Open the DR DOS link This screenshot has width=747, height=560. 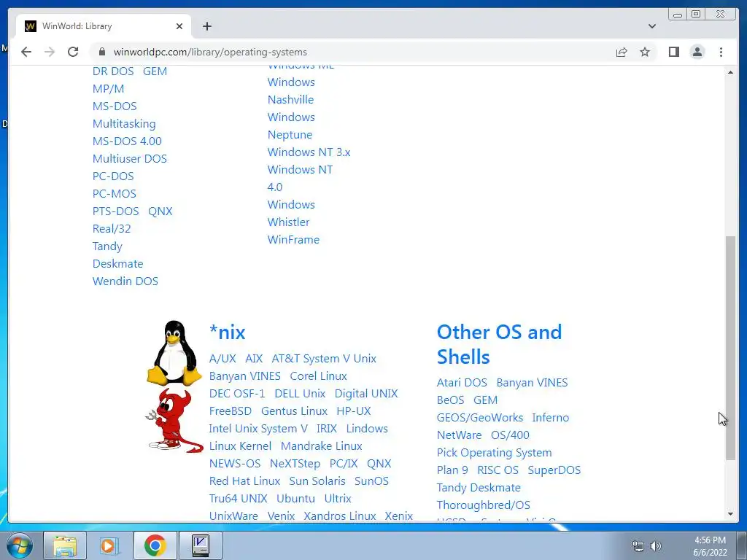[113, 71]
